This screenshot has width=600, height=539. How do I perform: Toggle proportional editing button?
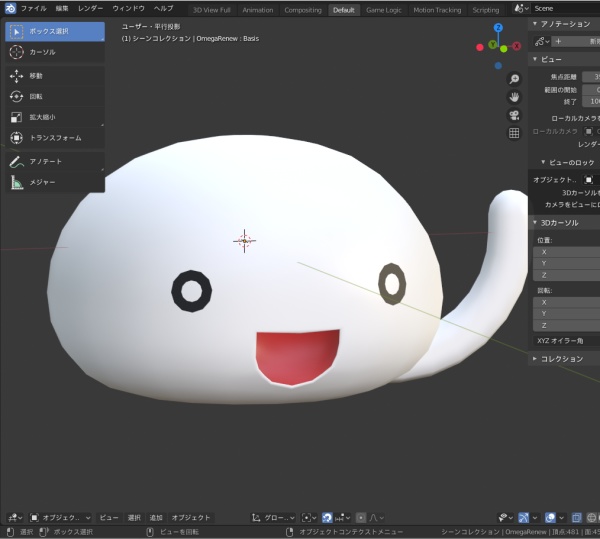pos(361,518)
